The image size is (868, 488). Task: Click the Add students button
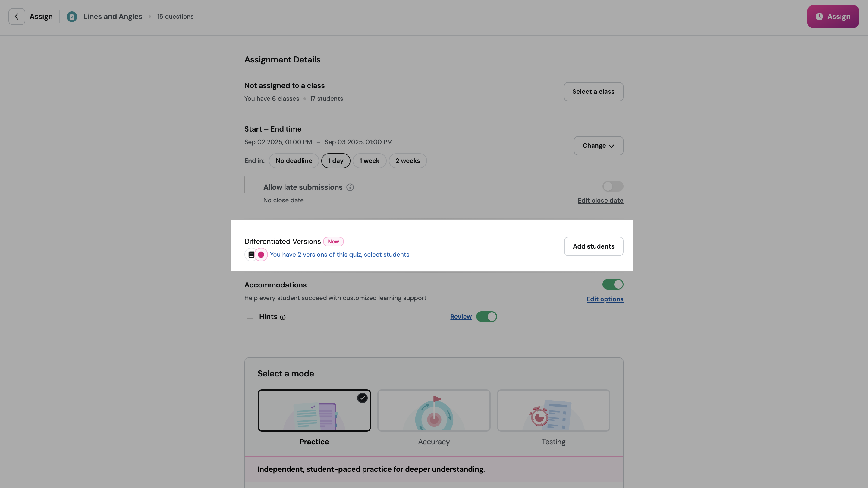[x=593, y=246]
